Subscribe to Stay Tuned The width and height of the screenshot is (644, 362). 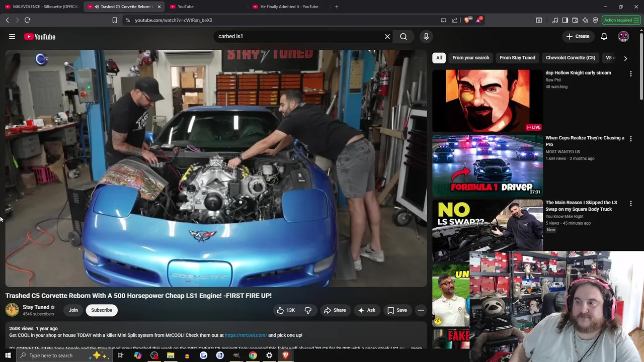coord(102,310)
